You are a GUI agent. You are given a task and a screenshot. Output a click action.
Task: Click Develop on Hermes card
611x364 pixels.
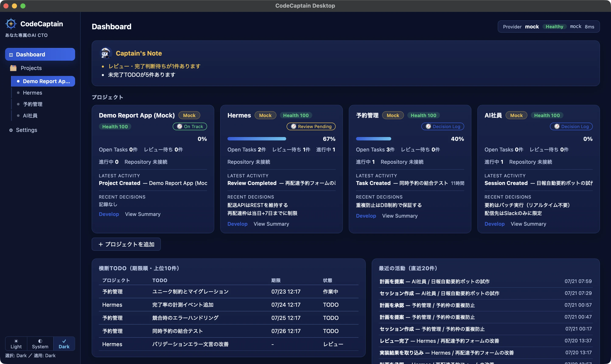click(x=237, y=224)
